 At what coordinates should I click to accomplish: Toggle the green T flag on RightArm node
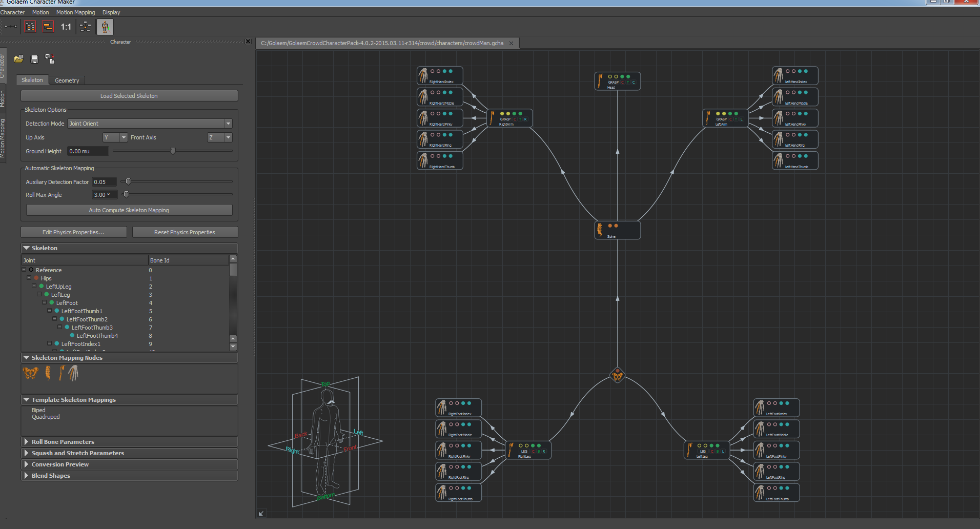tap(520, 119)
